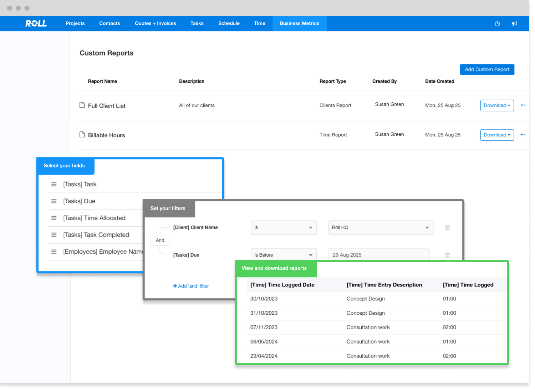Go to the Projects menu
The image size is (535, 392).
tap(75, 24)
